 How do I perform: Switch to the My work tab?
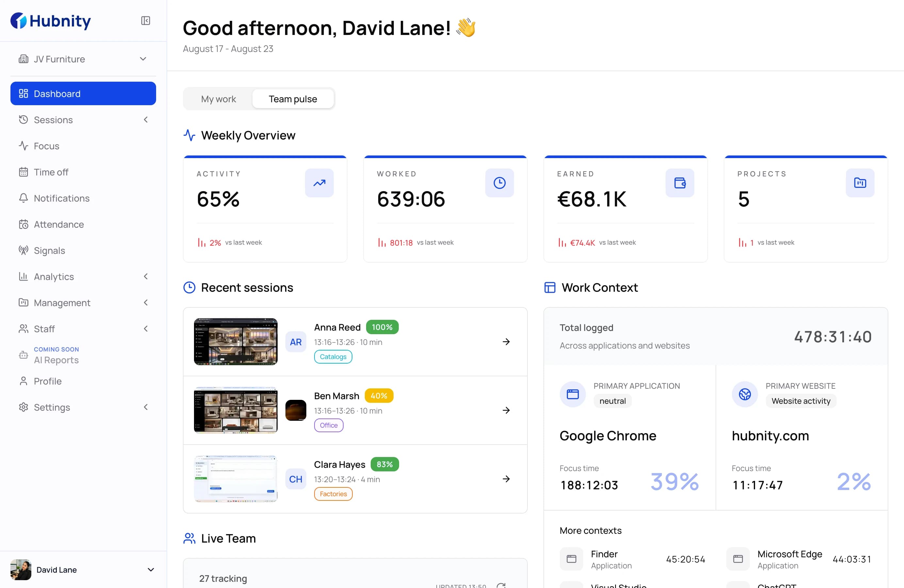coord(218,99)
